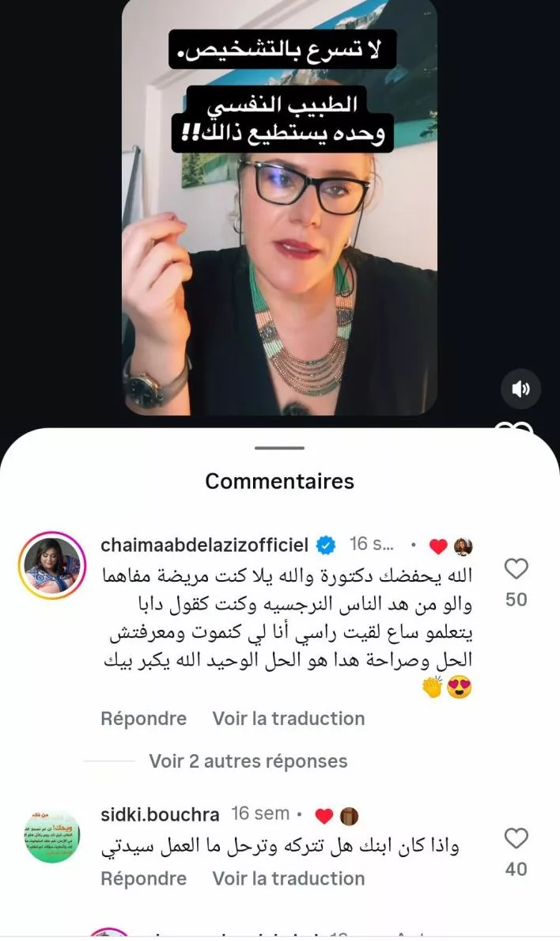Tap the blue verified badge
Image resolution: width=560 pixels, height=941 pixels.
pos(326,545)
